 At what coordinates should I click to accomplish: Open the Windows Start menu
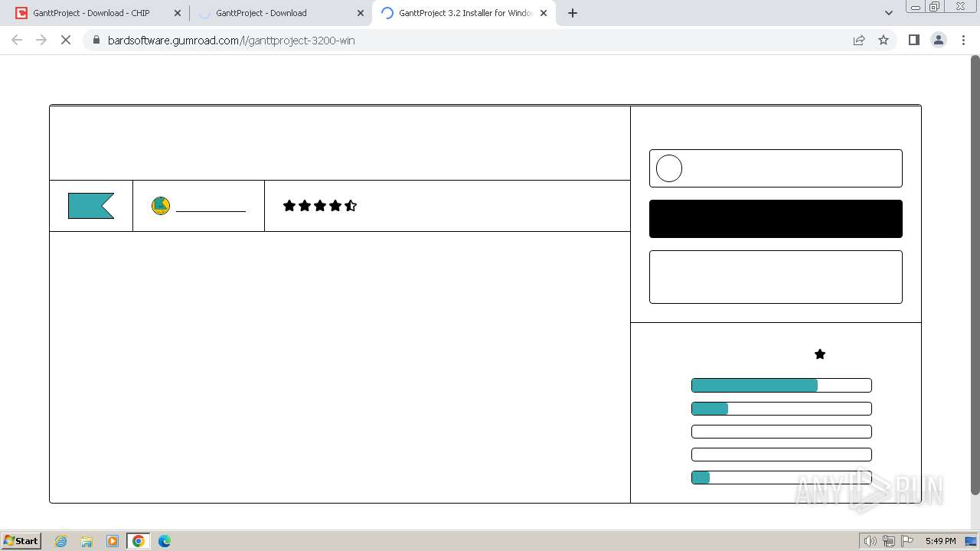point(21,540)
